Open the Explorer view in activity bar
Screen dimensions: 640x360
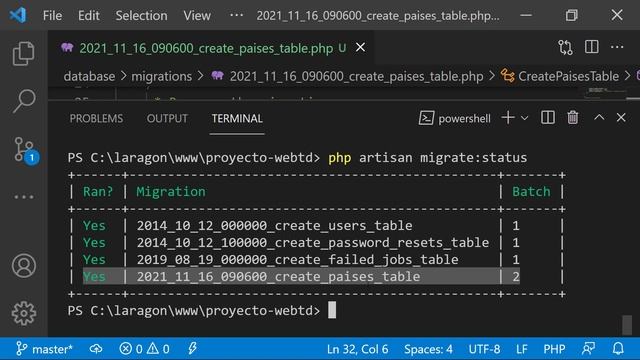coord(24,53)
